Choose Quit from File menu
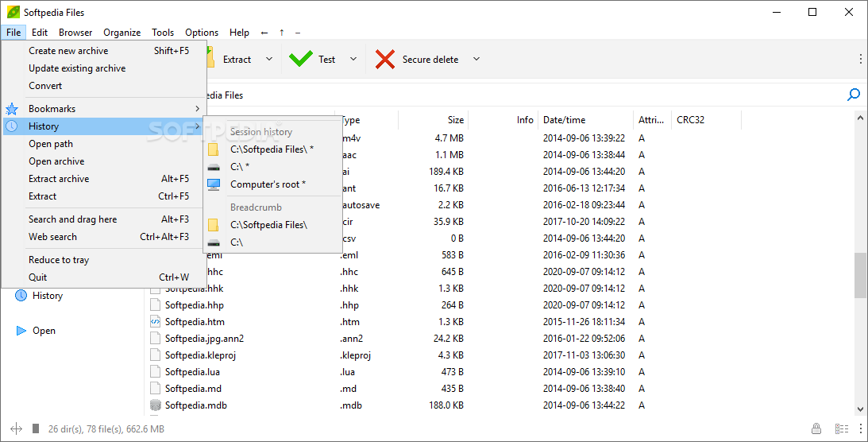The image size is (868, 442). [105, 277]
